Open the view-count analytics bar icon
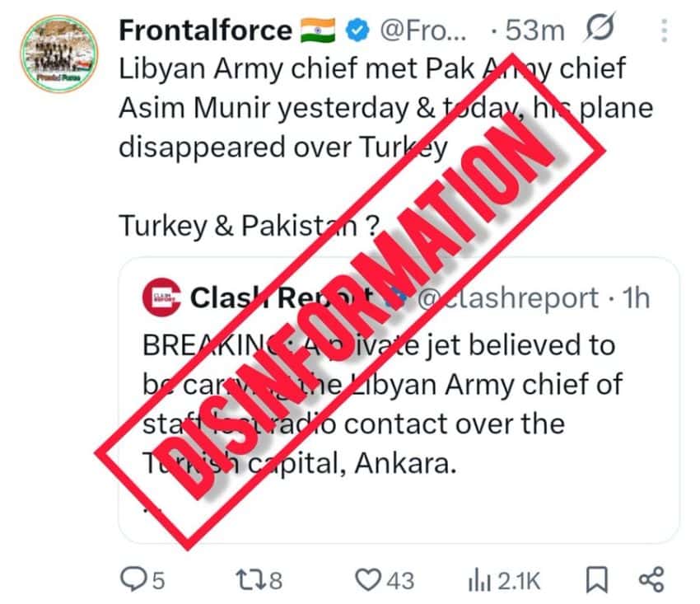Image resolution: width=700 pixels, height=604 pixels. pos(479,578)
